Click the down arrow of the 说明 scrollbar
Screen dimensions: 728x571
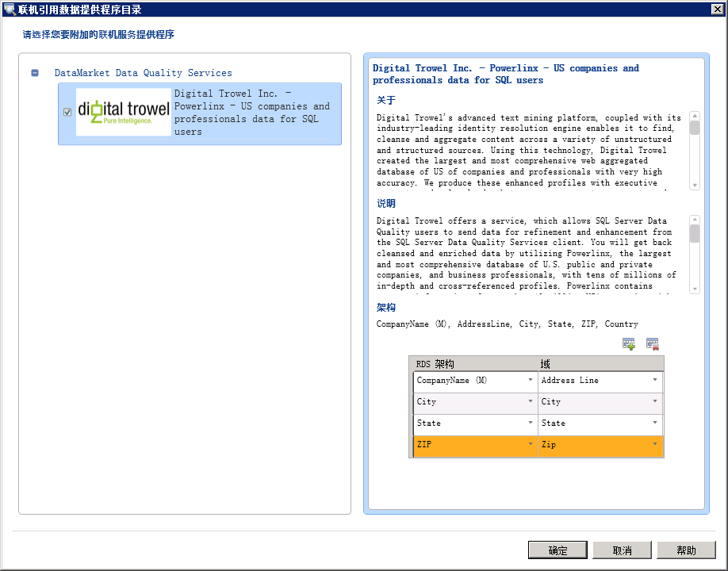695,289
